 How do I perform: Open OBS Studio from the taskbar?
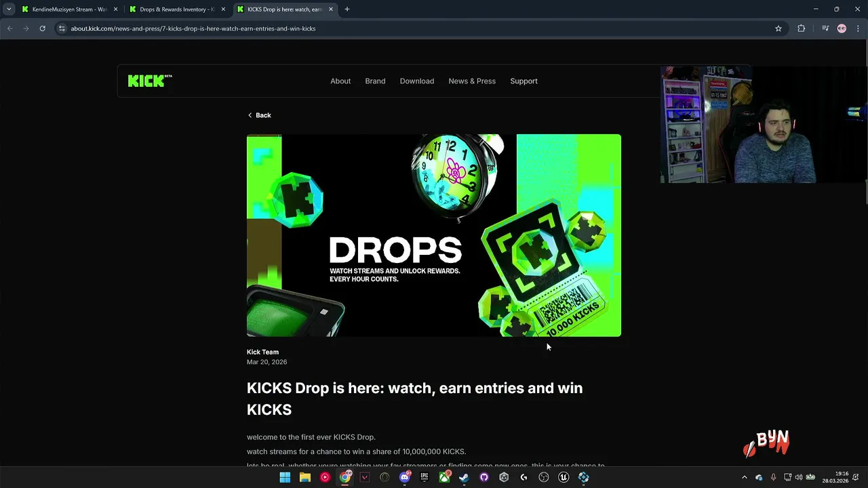(544, 477)
